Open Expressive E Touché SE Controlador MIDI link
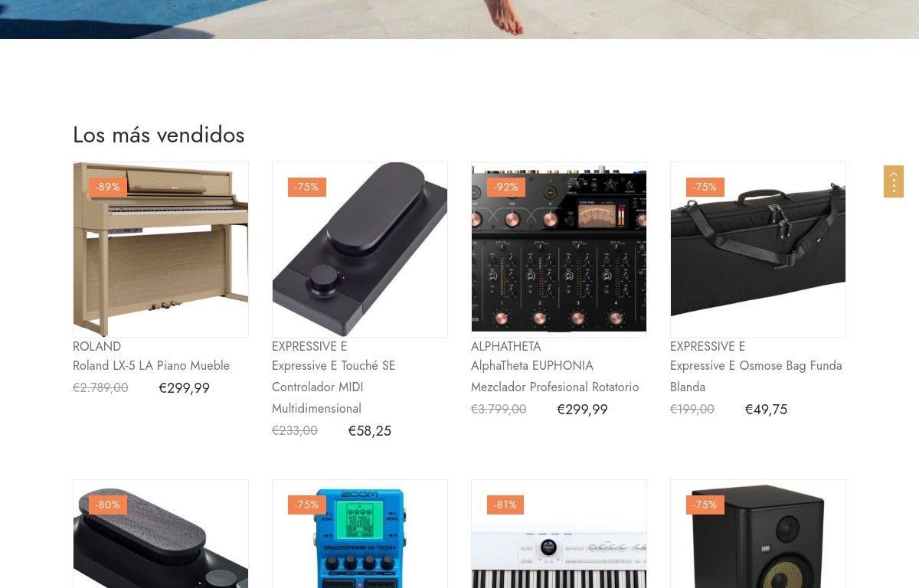Screen dimensions: 919x588 pos(334,387)
